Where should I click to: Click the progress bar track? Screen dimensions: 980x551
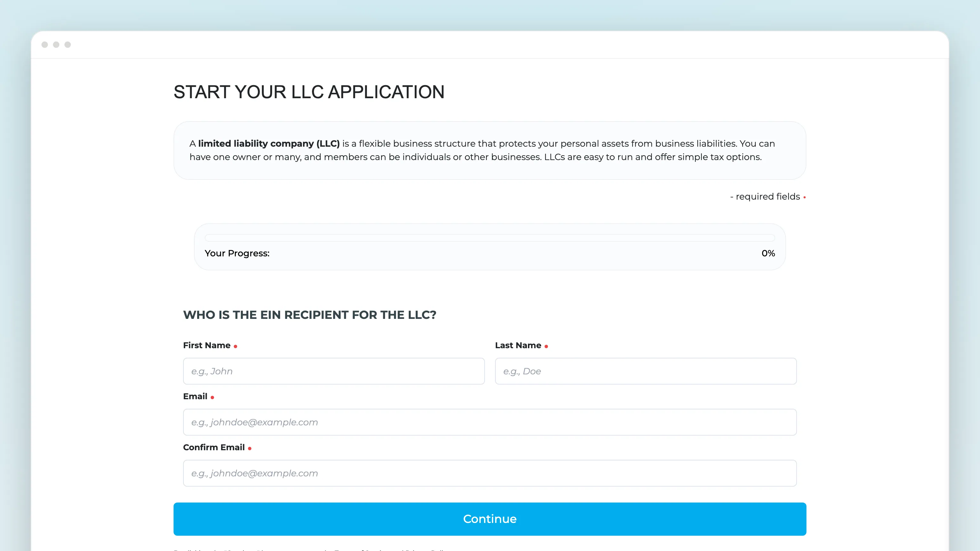(490, 238)
